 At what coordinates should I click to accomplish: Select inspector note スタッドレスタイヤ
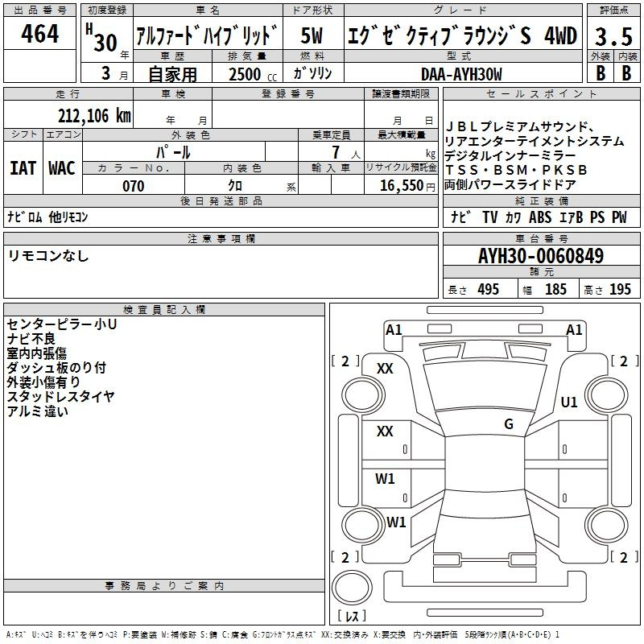(x=60, y=396)
